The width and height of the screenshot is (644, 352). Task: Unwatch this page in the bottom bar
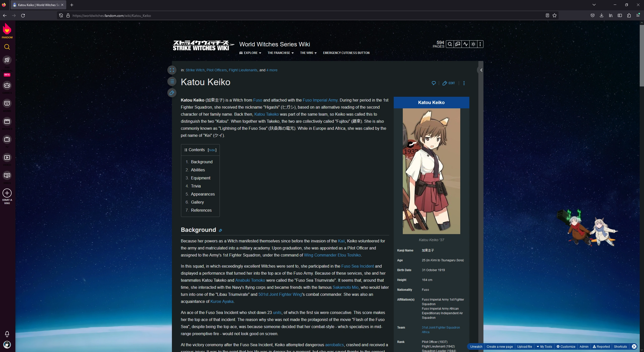pos(476,346)
